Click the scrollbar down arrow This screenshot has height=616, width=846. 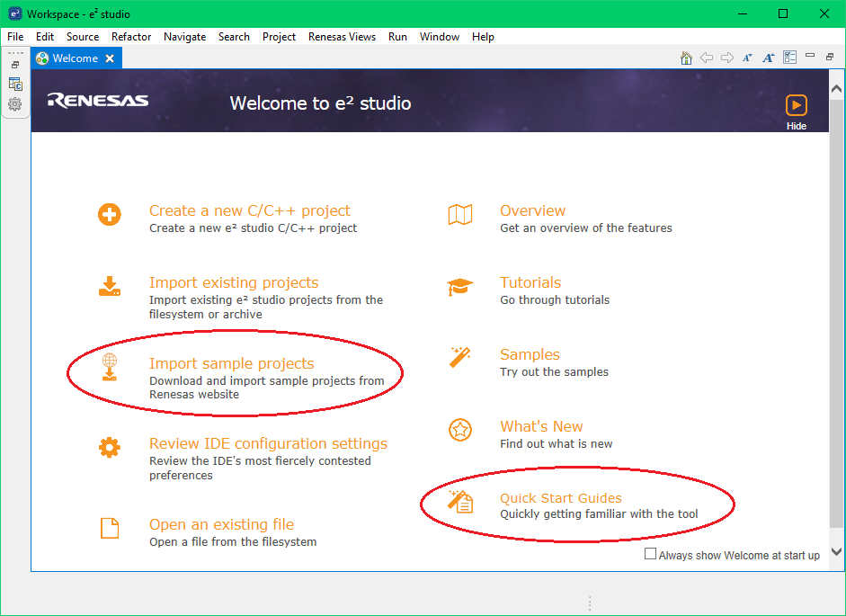click(x=836, y=552)
